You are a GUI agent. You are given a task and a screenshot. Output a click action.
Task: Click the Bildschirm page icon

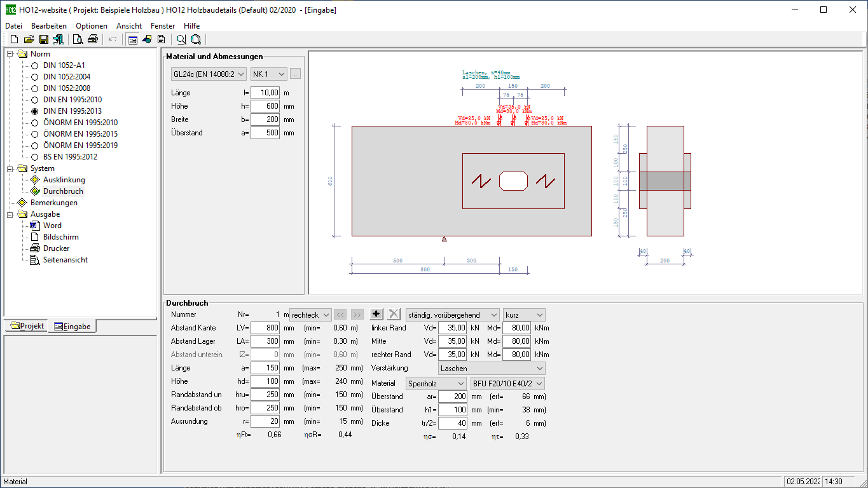point(35,237)
